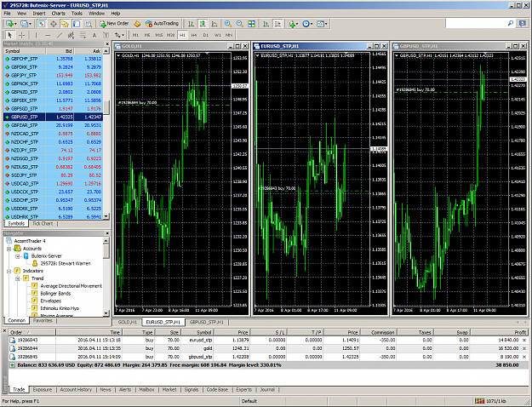The height and width of the screenshot is (407, 532).
Task: Open the Periods clock toolbar icon
Action: (x=306, y=24)
